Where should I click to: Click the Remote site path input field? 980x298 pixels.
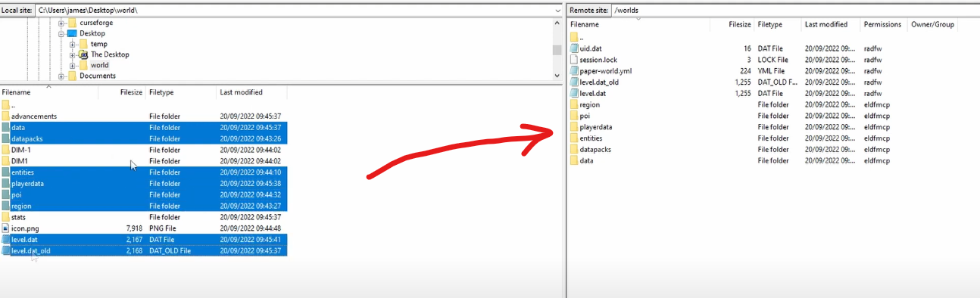(795, 11)
